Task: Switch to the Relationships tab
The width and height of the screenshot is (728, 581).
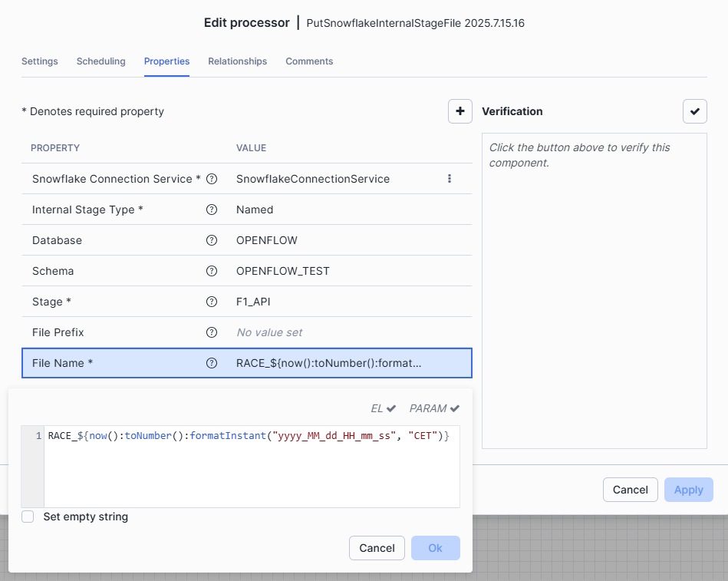Action: 236,61
